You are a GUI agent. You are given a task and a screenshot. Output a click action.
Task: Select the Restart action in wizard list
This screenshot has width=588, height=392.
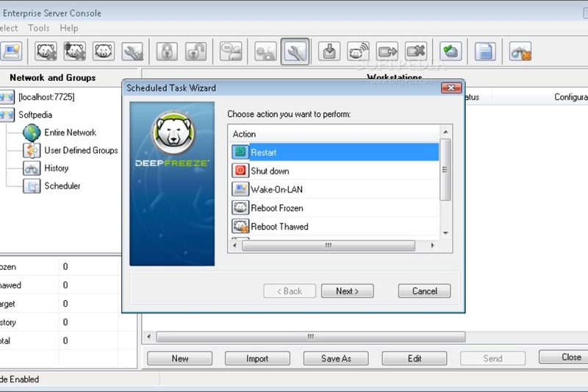pyautogui.click(x=334, y=152)
